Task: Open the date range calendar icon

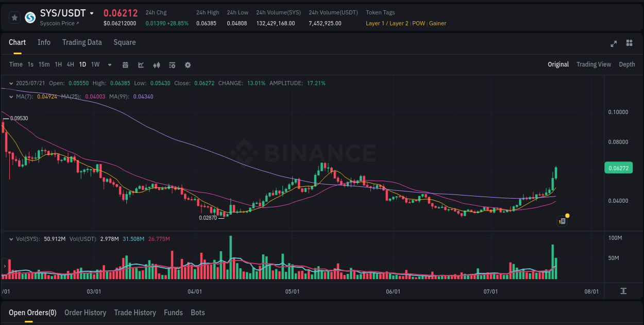Action: pos(125,65)
